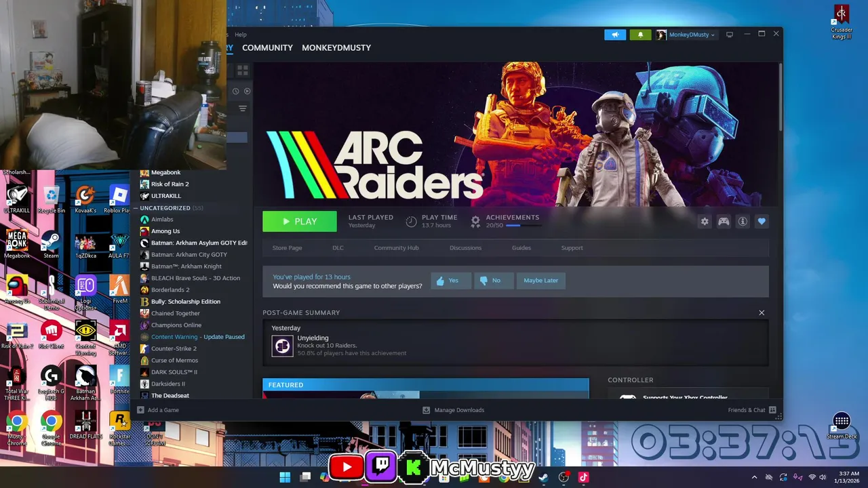Dismiss the Post-Game Summary panel
Screen dimensions: 868x488
pos(762,312)
